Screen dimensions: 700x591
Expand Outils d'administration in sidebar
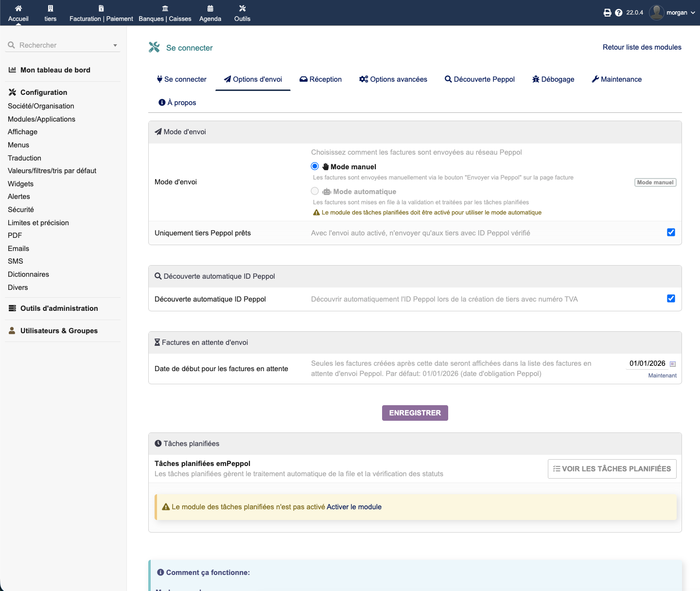pyautogui.click(x=59, y=308)
